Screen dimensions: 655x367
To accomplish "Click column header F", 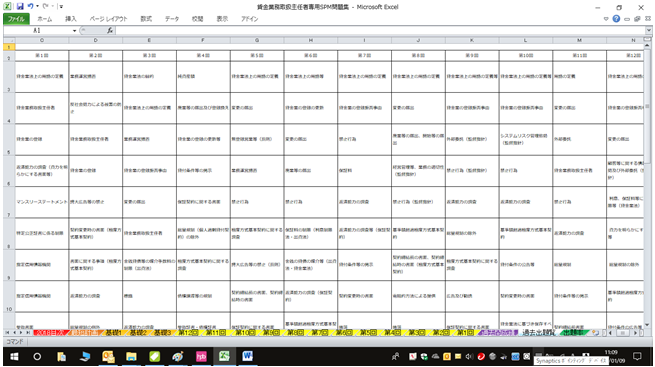I will click(x=203, y=40).
